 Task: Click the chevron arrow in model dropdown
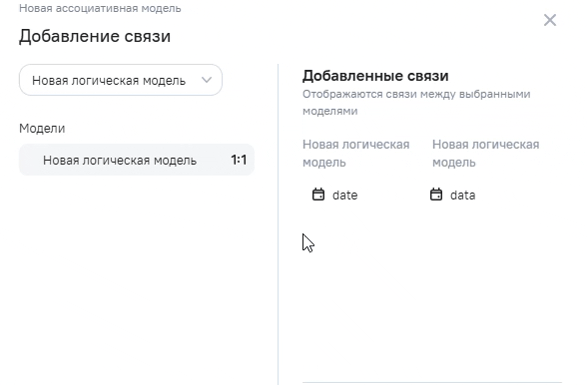(x=207, y=80)
